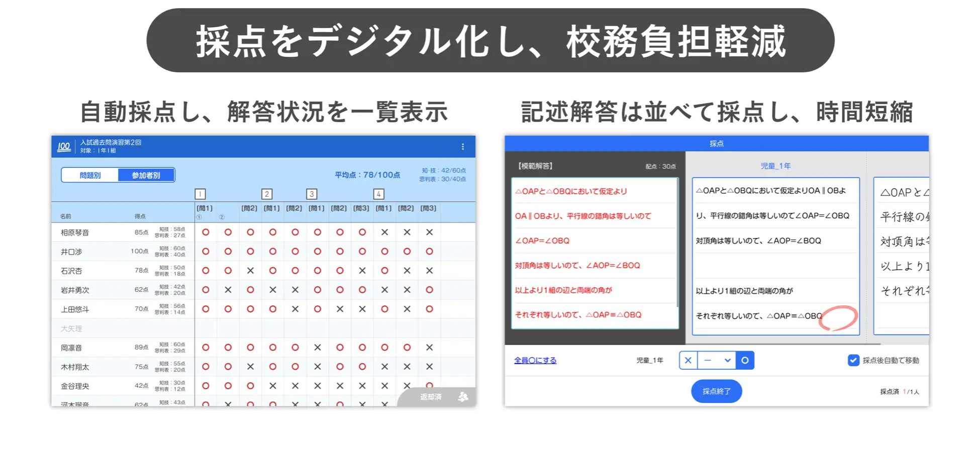Toggle 採点後自動で移動 checkbox
980x453 pixels.
853,360
